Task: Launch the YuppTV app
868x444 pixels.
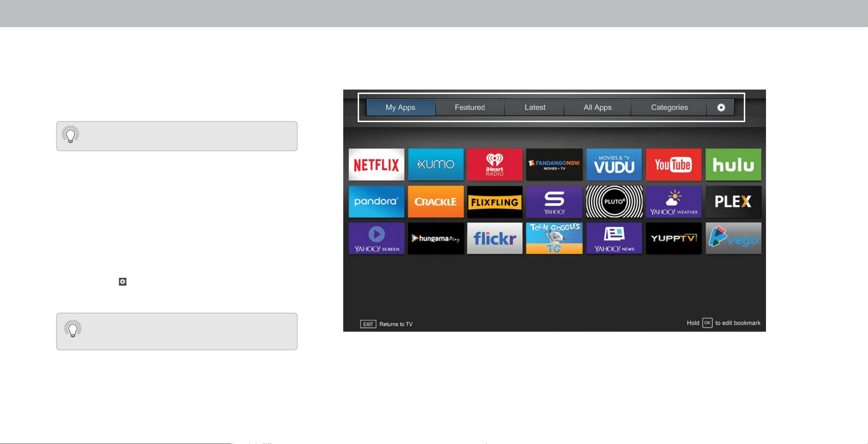Action: coord(673,238)
